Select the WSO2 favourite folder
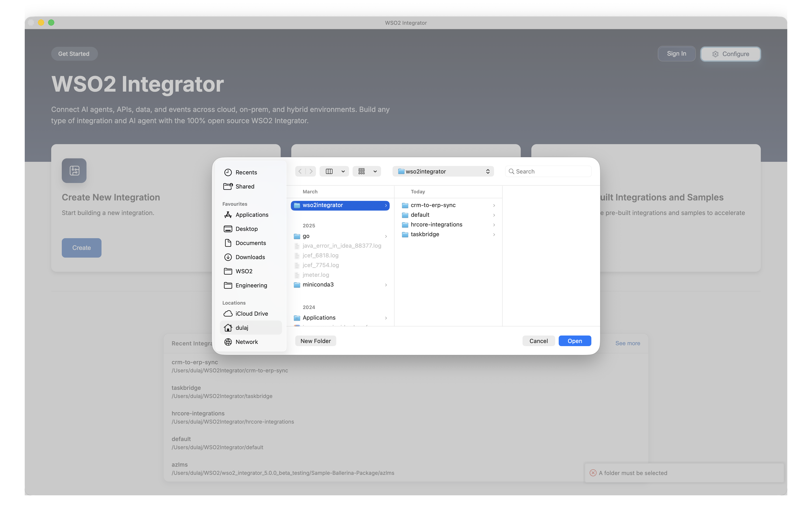Screen dimensions: 812x528 pos(251,271)
